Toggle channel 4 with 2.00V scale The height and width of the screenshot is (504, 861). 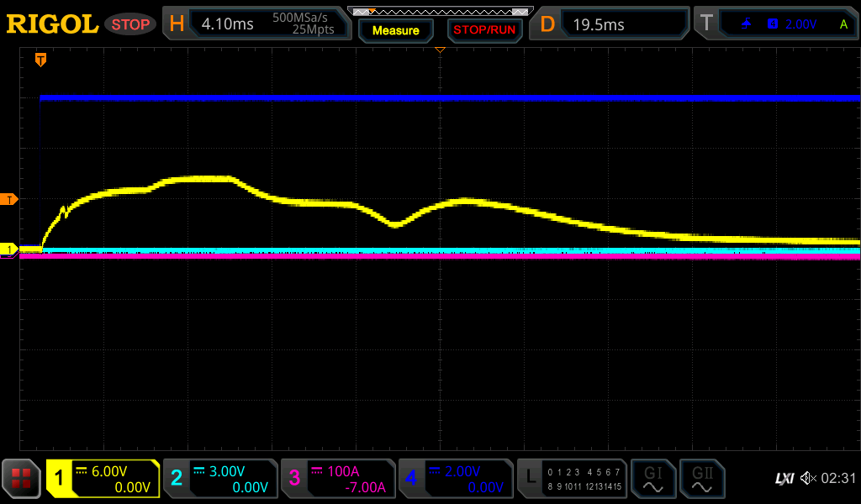click(x=455, y=479)
